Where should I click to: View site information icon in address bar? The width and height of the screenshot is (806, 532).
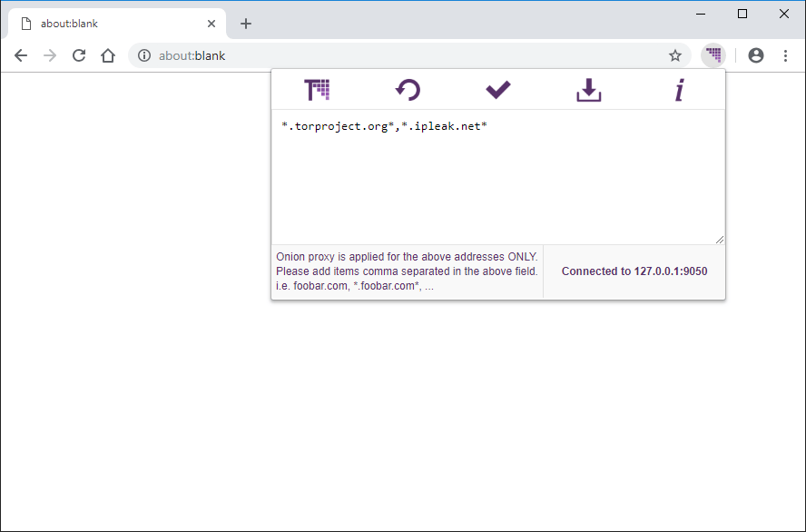144,55
